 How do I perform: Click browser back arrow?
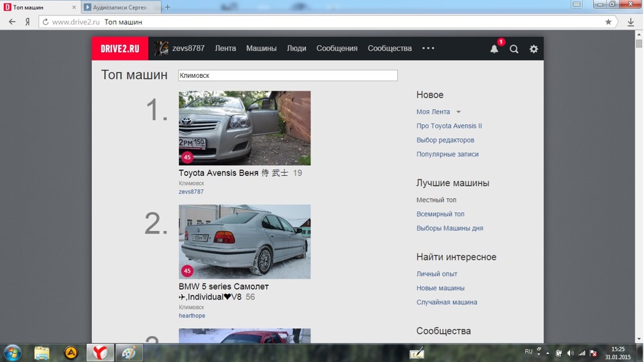[x=12, y=21]
